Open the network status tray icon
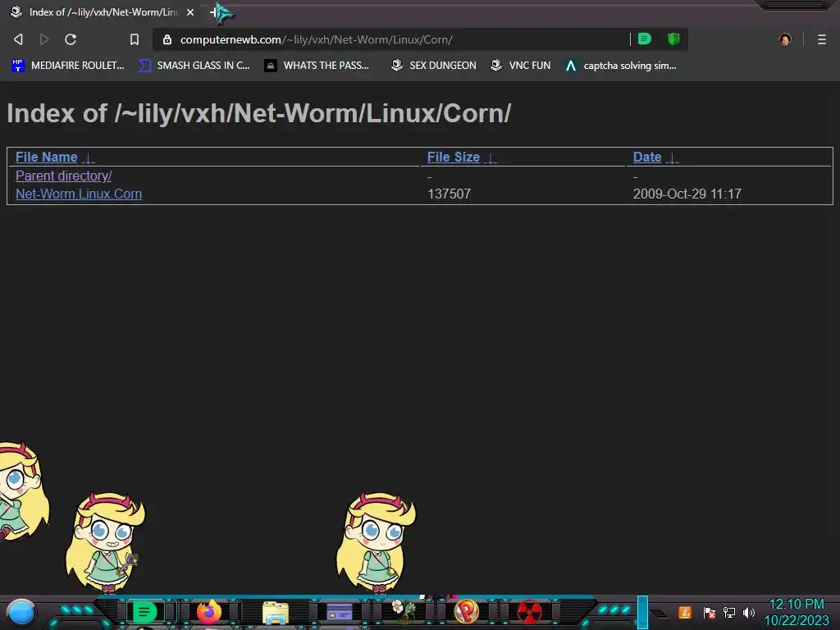The height and width of the screenshot is (630, 840). click(x=729, y=612)
